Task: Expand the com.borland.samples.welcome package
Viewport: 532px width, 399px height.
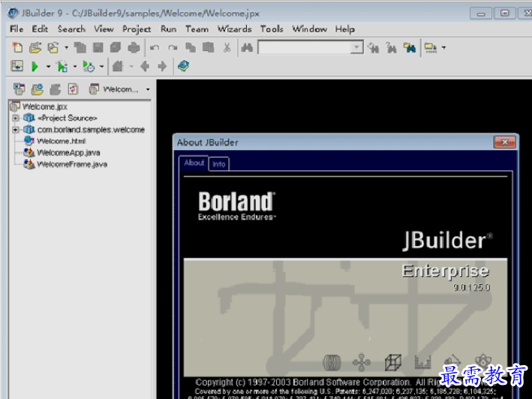Action: pos(15,130)
